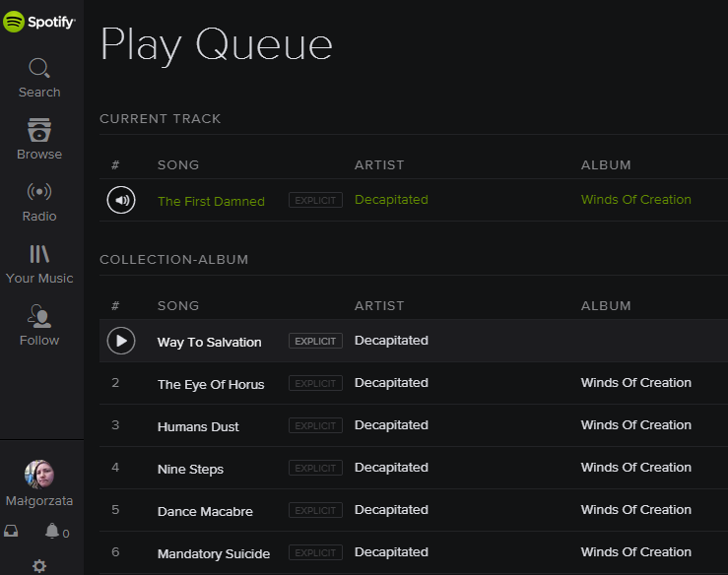Open the inbox icon
The image size is (728, 575).
[11, 531]
